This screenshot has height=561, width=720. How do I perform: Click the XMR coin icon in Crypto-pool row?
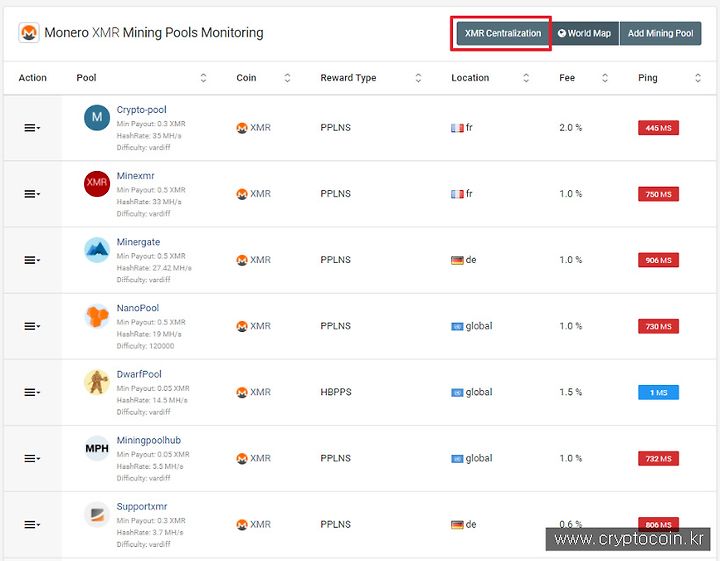point(242,128)
